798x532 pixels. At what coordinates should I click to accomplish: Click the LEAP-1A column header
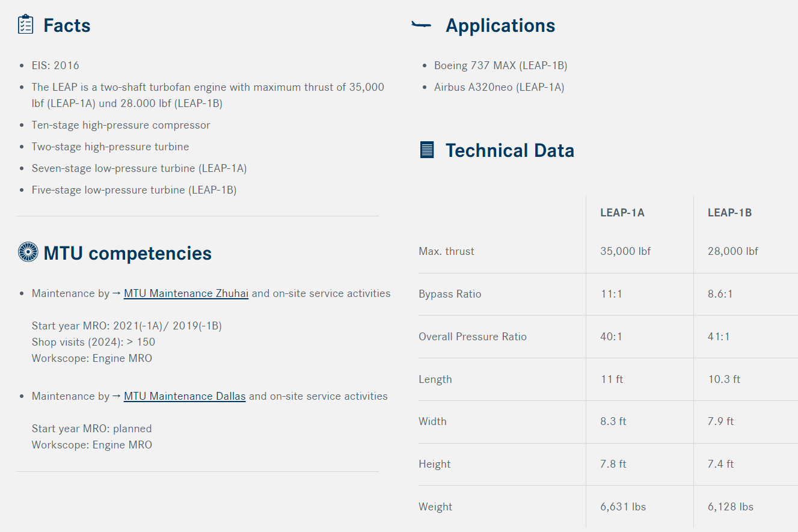coord(622,213)
